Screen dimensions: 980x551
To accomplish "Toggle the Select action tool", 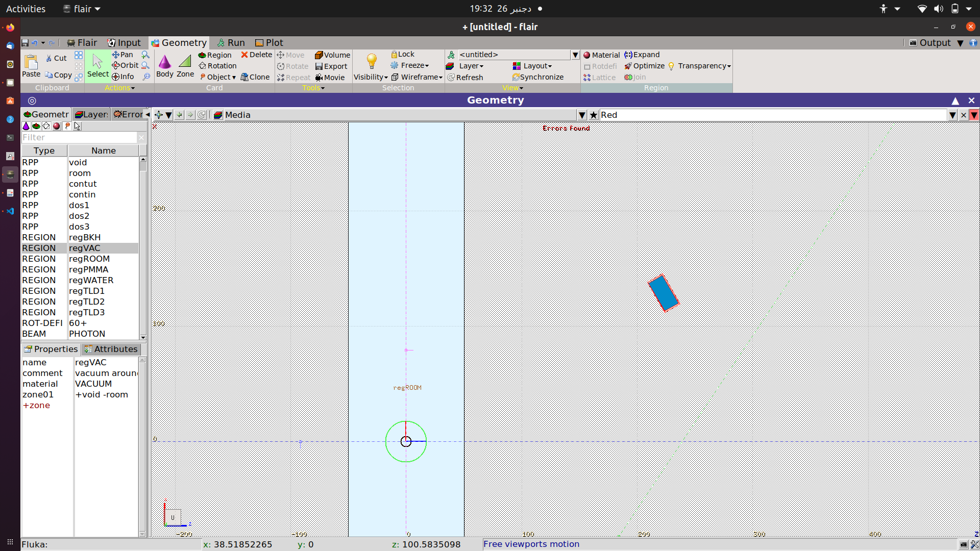I will [97, 65].
